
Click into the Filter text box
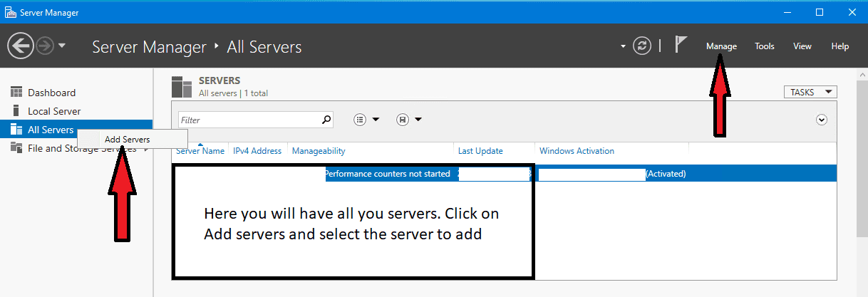pos(249,120)
